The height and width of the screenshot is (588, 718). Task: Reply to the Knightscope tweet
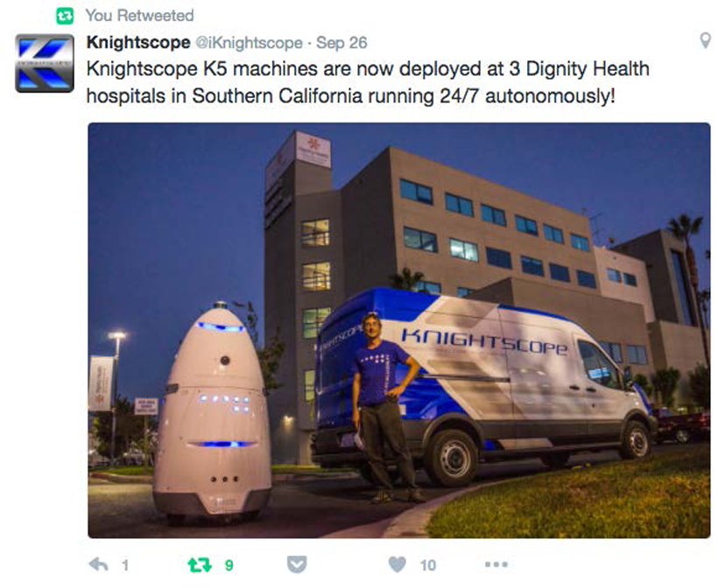98,564
